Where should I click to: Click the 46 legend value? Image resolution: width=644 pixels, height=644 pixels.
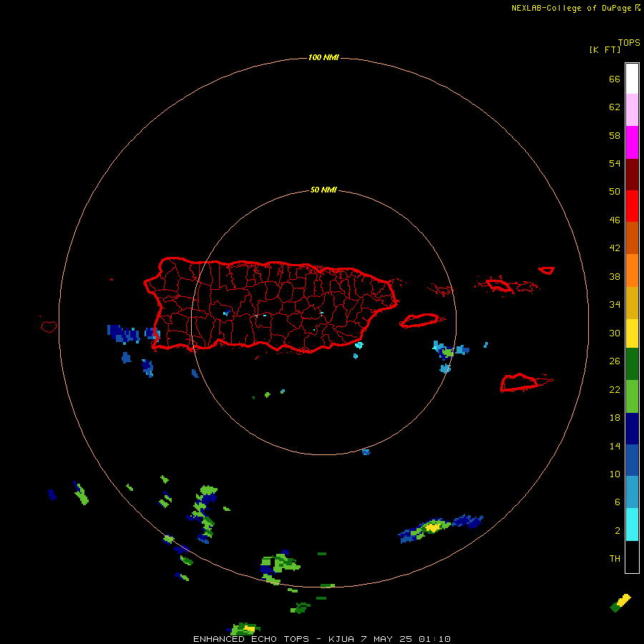(x=615, y=220)
